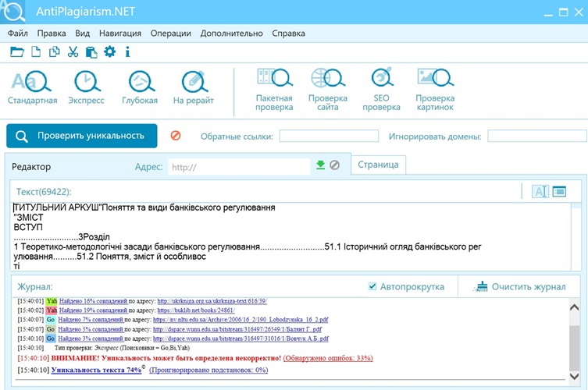This screenshot has width=588, height=390.
Task: Open the Справка menu
Action: click(x=288, y=34)
